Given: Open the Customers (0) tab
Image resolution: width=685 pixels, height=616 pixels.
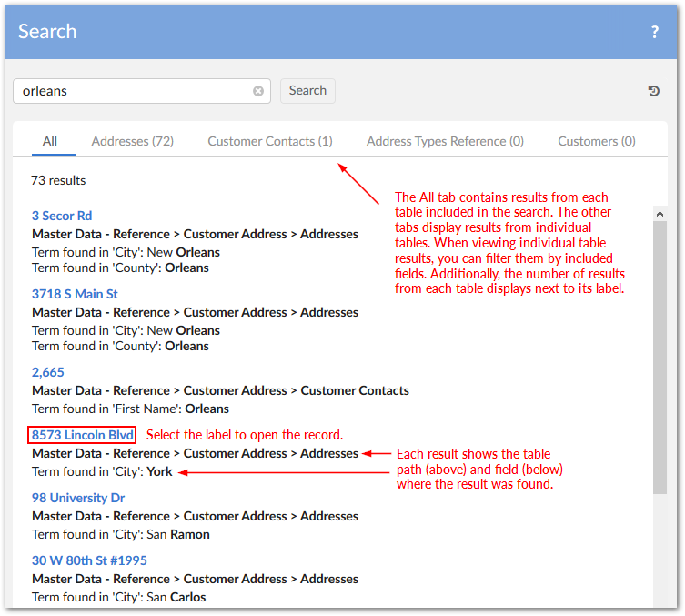Looking at the screenshot, I should pos(597,141).
